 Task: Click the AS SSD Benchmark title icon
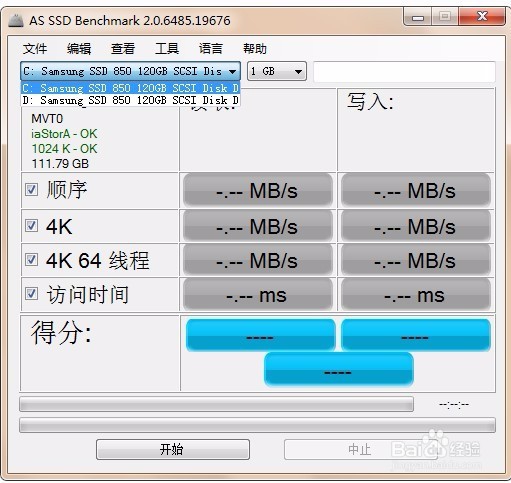coord(16,20)
